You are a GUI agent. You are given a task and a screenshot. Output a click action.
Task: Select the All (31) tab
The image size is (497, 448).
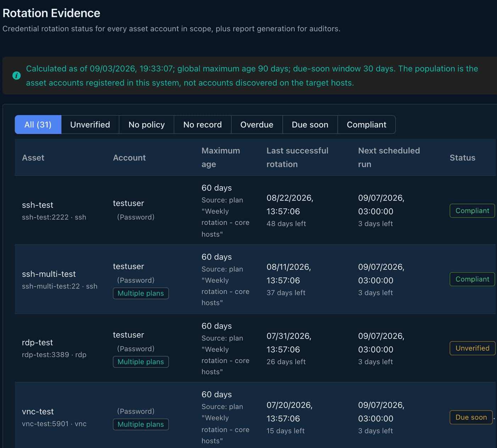click(x=38, y=125)
